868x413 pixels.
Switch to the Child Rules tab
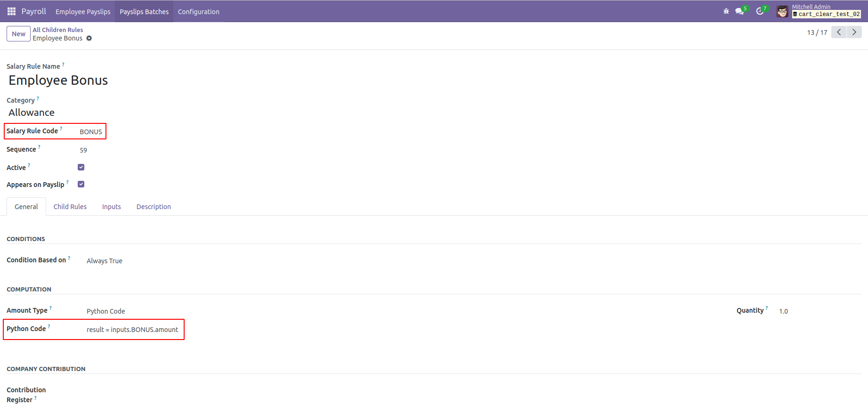pyautogui.click(x=70, y=207)
